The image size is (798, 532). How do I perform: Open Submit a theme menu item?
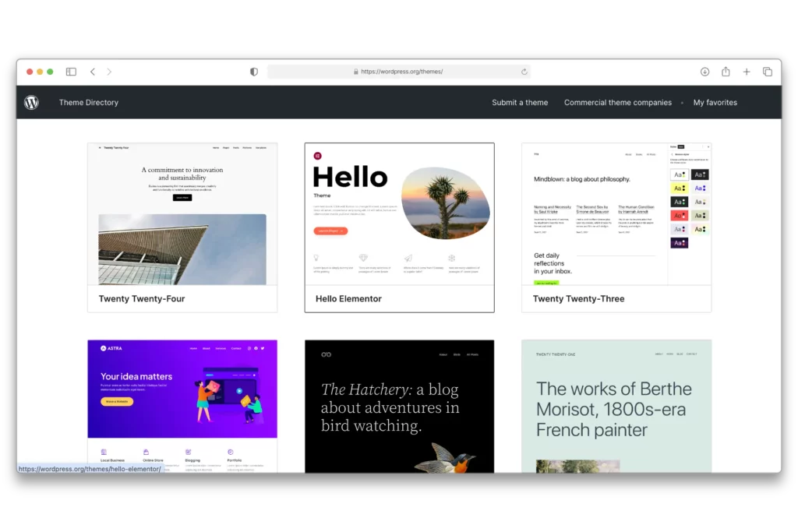520,103
